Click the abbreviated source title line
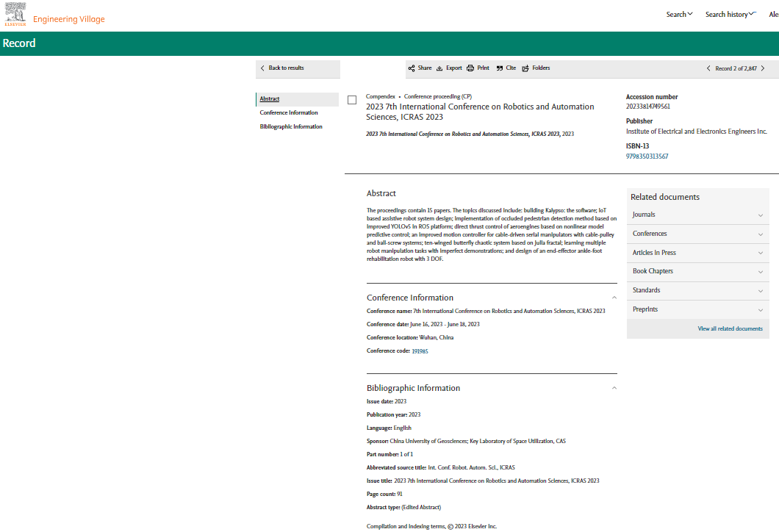Image resolution: width=779 pixels, height=532 pixels. coord(441,468)
